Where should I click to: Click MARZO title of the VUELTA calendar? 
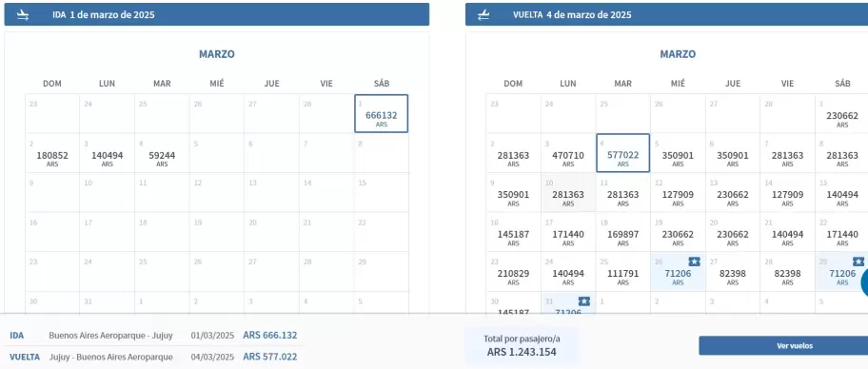click(x=678, y=54)
